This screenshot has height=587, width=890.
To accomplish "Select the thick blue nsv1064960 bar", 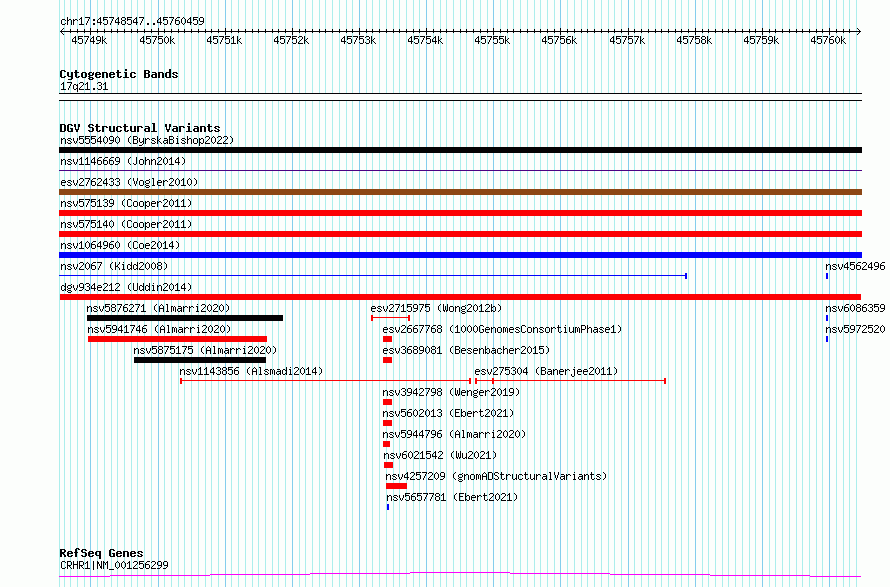I will point(460,255).
